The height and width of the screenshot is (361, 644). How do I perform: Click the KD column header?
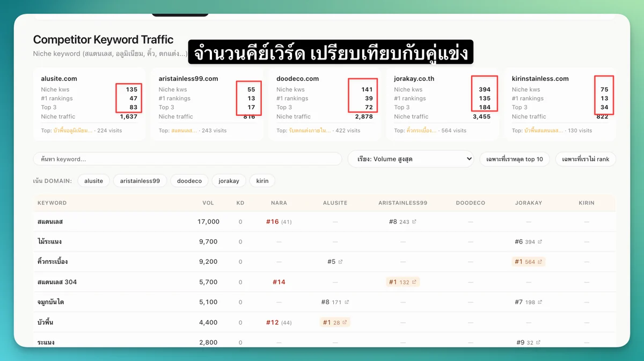240,203
